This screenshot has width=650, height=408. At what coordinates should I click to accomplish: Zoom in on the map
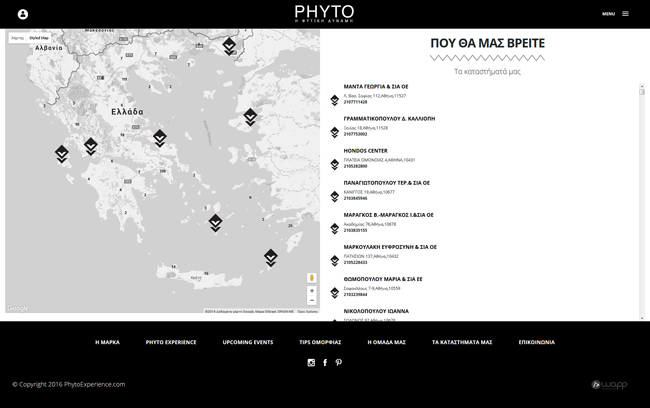pyautogui.click(x=312, y=291)
